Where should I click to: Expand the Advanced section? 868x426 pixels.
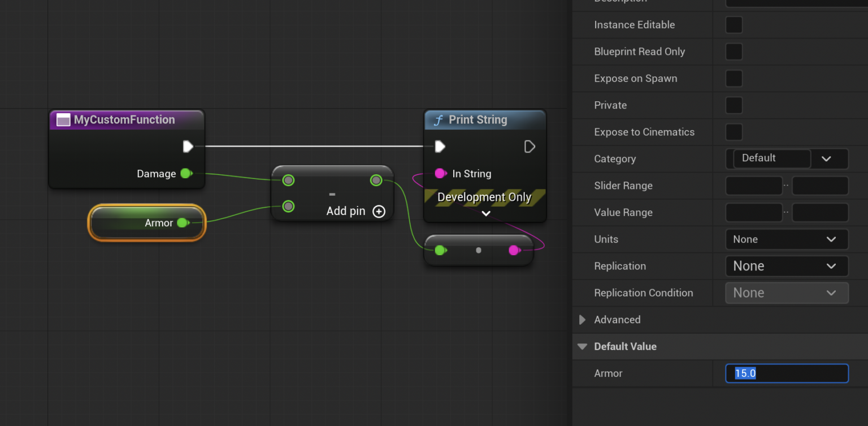pyautogui.click(x=582, y=320)
